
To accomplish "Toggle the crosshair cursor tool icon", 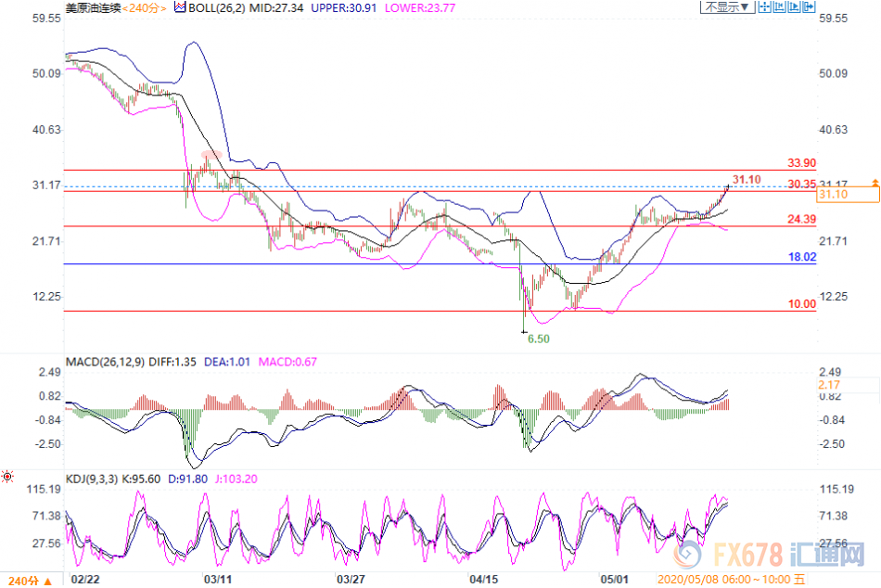I will [765, 6].
